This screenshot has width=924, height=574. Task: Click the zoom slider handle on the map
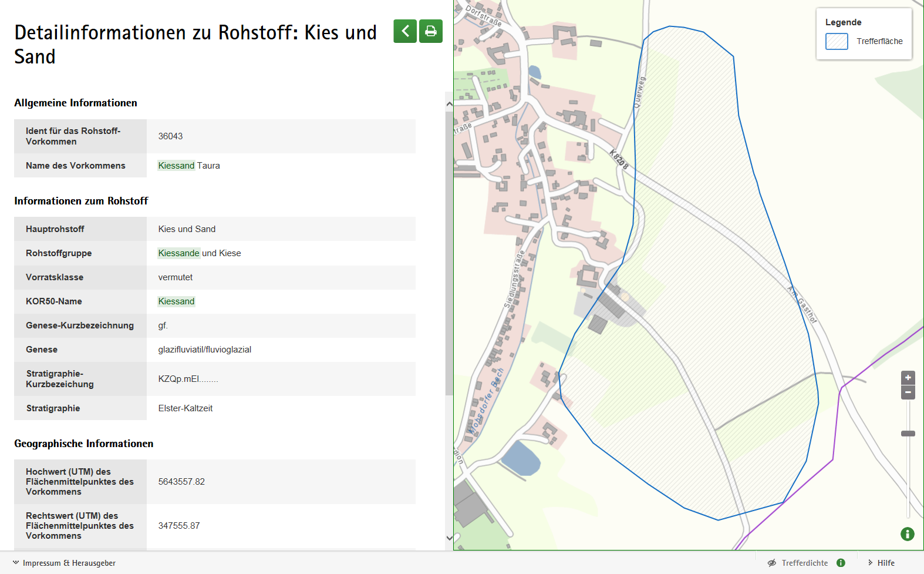pos(908,434)
